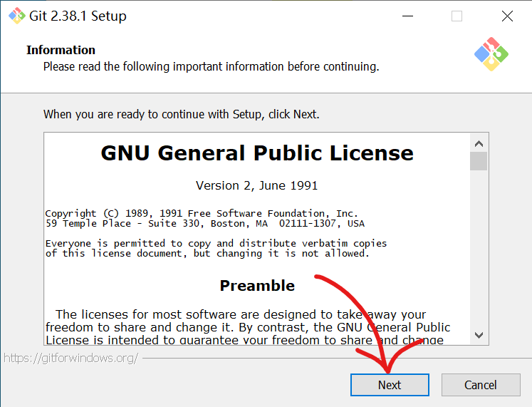Image resolution: width=532 pixels, height=407 pixels.
Task: Click the GNU General Public License heading
Action: click(x=256, y=153)
